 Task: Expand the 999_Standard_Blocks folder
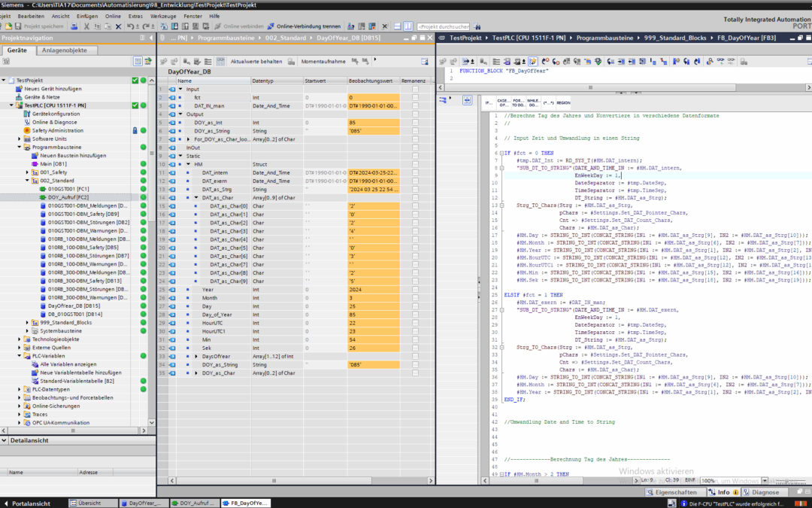click(28, 323)
